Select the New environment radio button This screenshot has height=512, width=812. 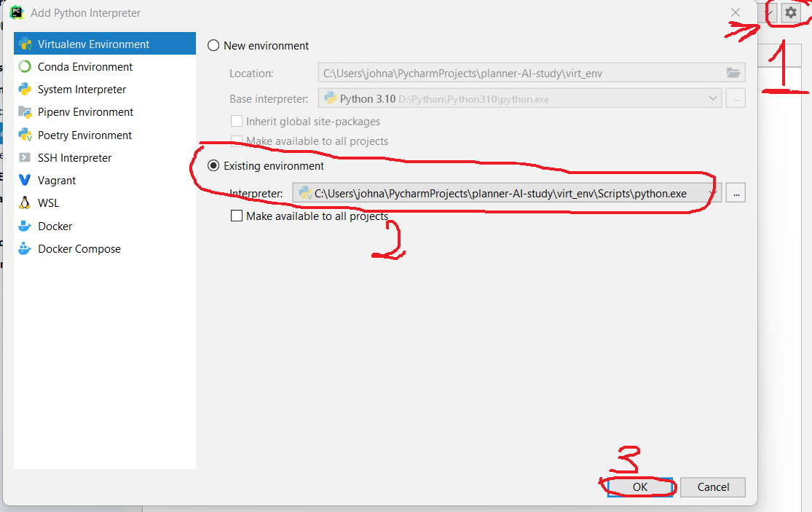point(213,46)
